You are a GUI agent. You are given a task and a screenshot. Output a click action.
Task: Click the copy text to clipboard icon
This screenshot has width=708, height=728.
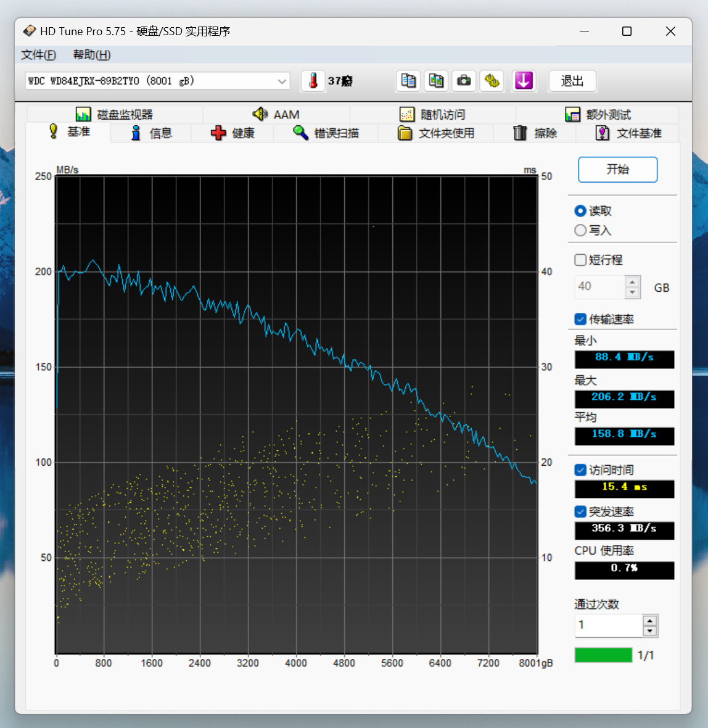(408, 81)
